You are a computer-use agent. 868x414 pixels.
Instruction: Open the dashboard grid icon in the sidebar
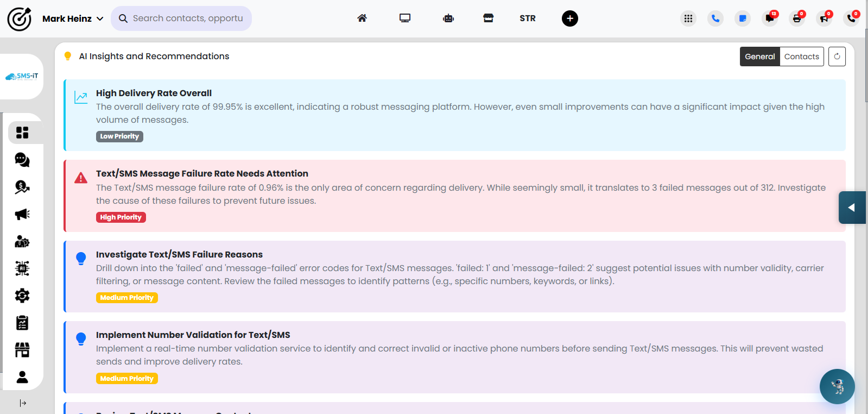pos(22,133)
